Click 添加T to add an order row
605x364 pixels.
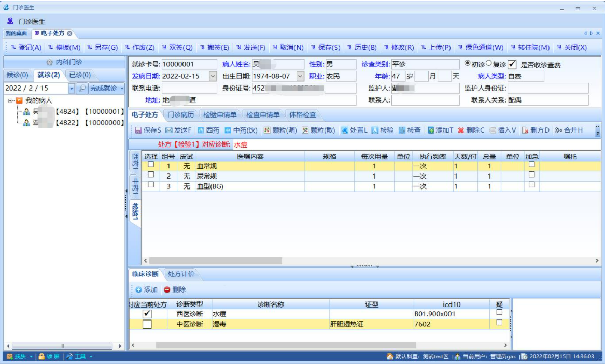pyautogui.click(x=440, y=130)
